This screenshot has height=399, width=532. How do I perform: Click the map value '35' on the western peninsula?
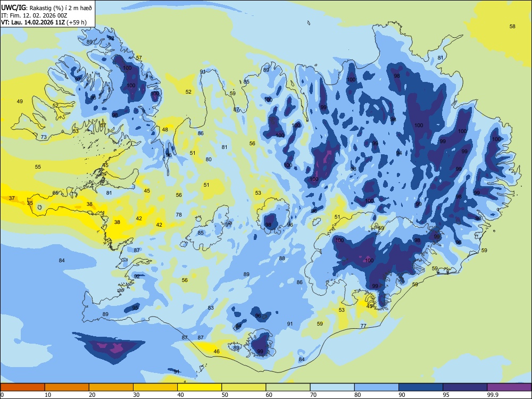coord(30,203)
